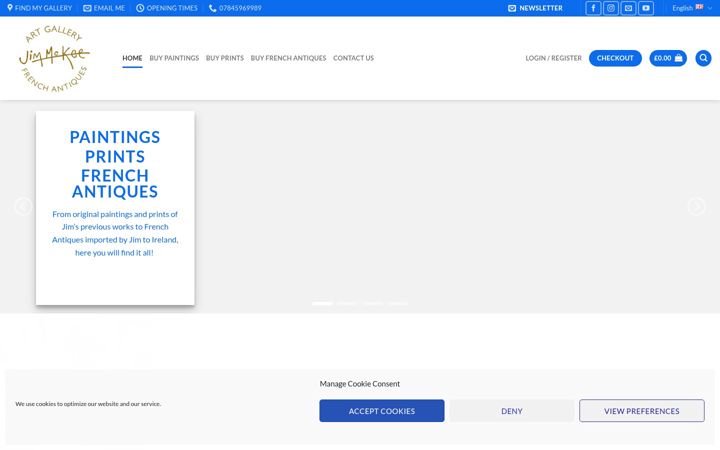Click the email envelope social icon
Viewport: 720px width, 450px height.
tap(628, 8)
